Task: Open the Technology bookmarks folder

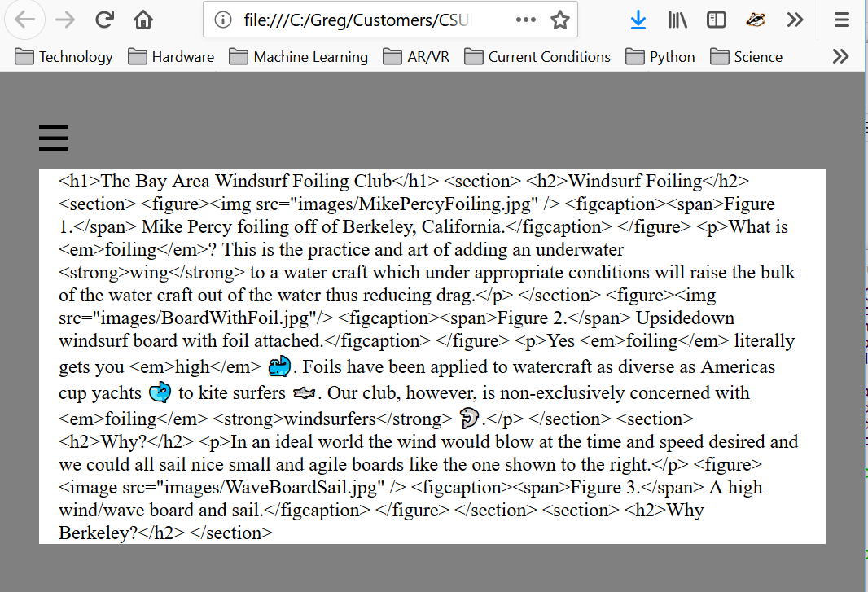Action: pyautogui.click(x=64, y=56)
